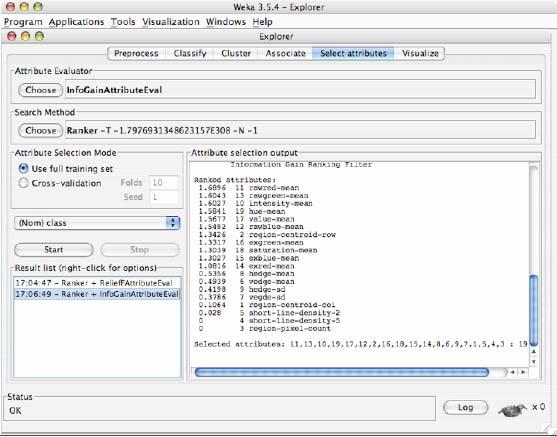The image size is (557, 437).
Task: Minimize the inner Explorer window
Action: click(26, 36)
